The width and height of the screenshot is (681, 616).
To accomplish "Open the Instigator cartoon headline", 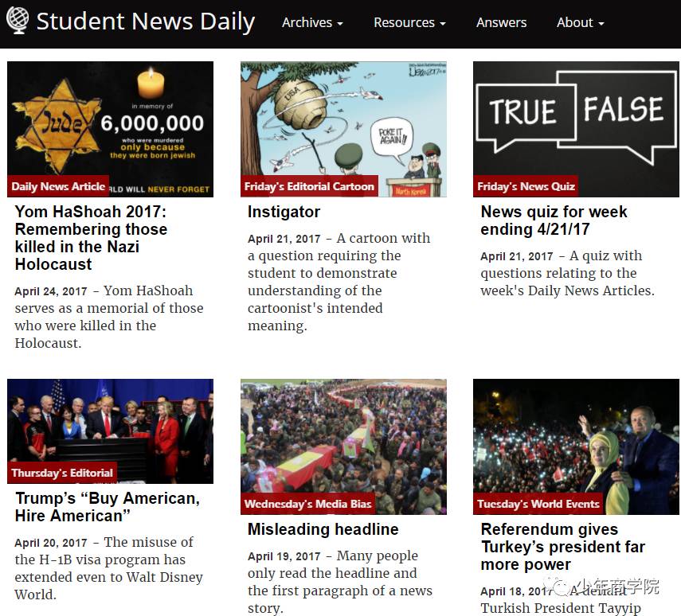I will (x=284, y=212).
